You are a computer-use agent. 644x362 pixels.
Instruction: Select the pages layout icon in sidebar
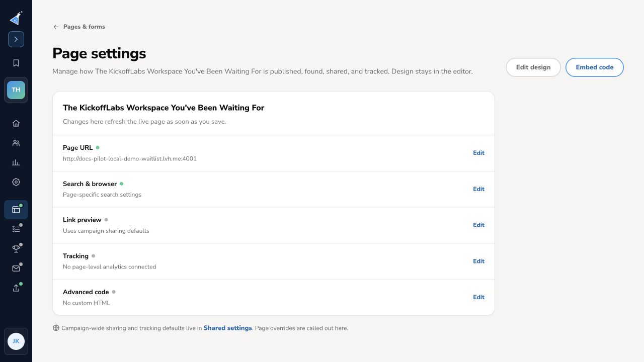click(16, 210)
